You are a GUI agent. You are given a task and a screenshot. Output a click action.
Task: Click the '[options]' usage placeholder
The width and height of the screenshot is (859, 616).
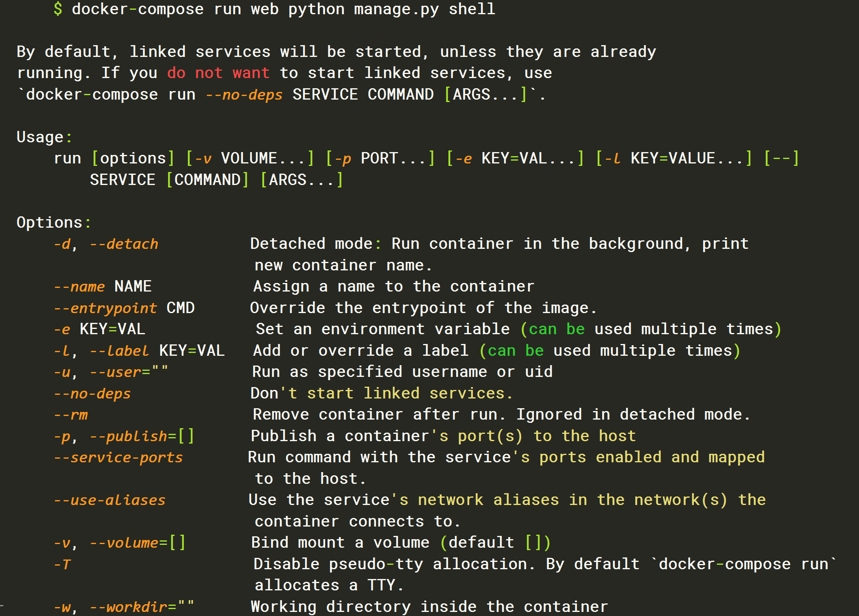tap(133, 159)
